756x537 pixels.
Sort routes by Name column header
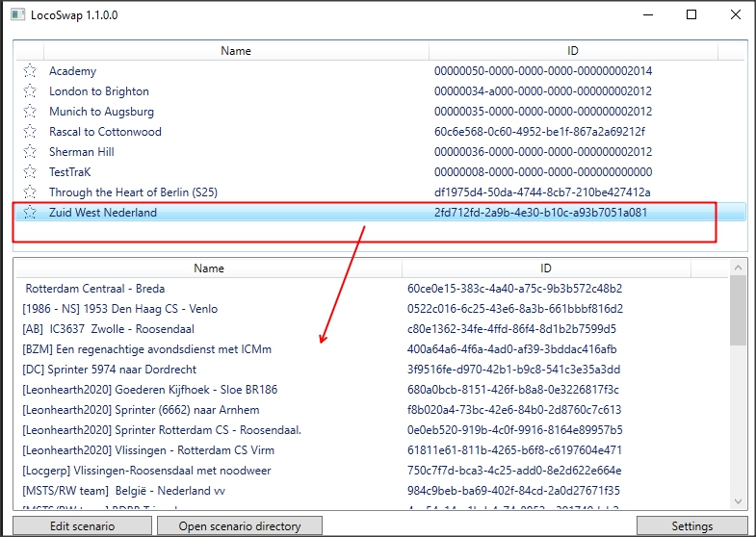(x=235, y=50)
